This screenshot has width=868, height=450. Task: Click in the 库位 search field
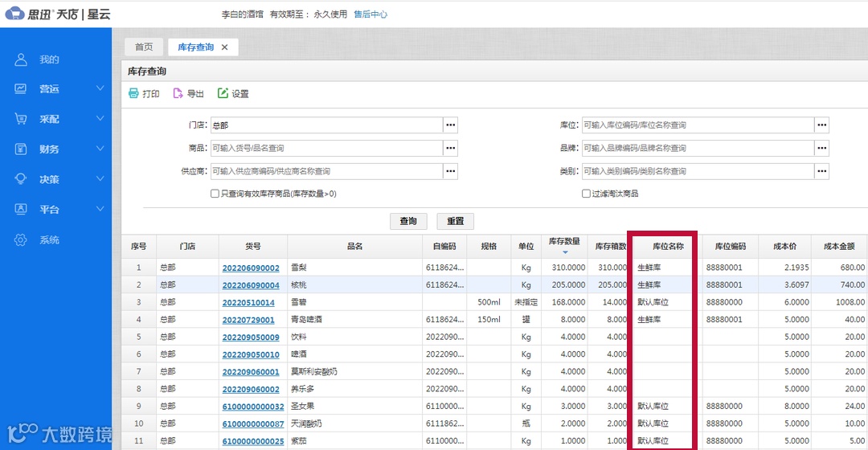(x=698, y=125)
